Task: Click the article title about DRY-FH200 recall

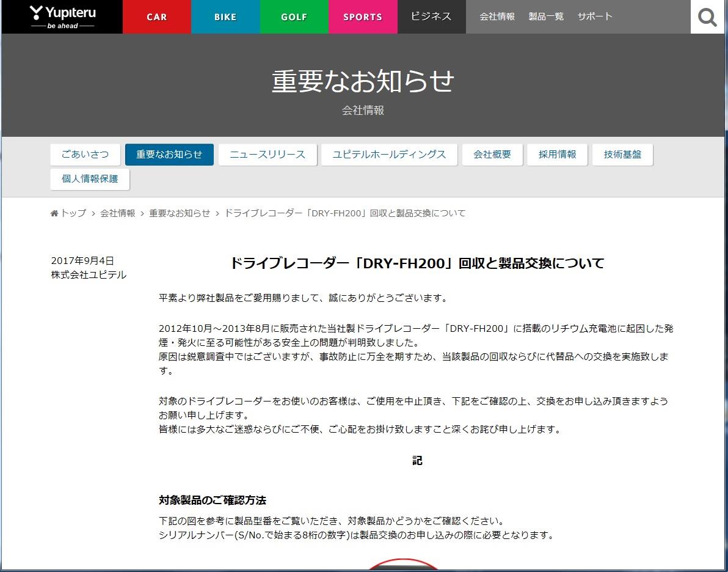Action: click(417, 263)
